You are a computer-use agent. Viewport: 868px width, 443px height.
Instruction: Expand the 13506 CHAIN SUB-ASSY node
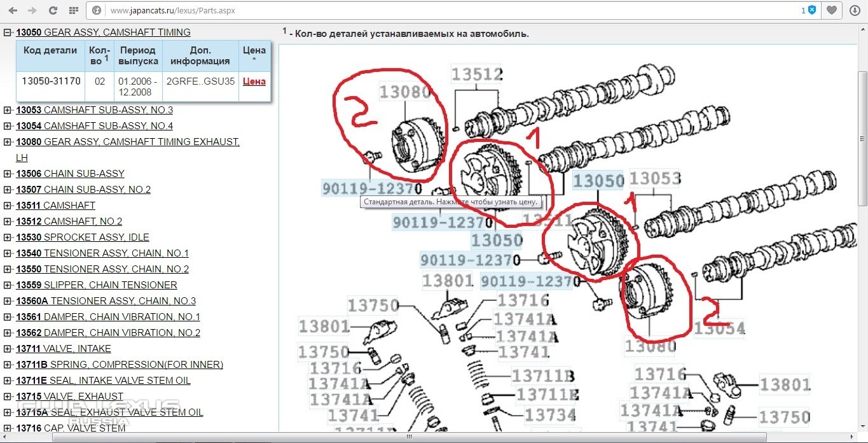(8, 174)
